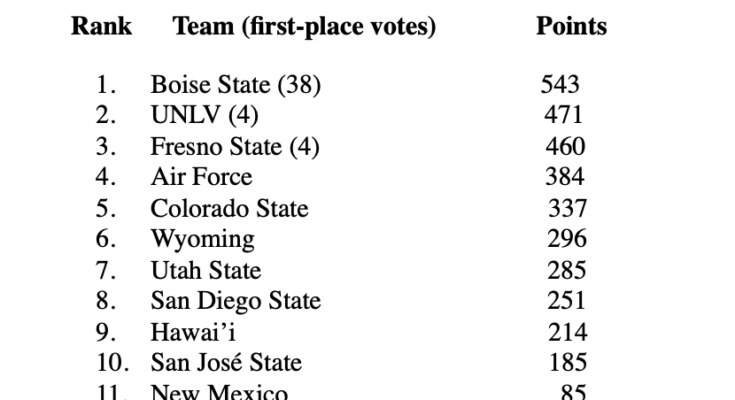The height and width of the screenshot is (400, 735).
Task: Click the Utah State team name
Action: tap(205, 271)
